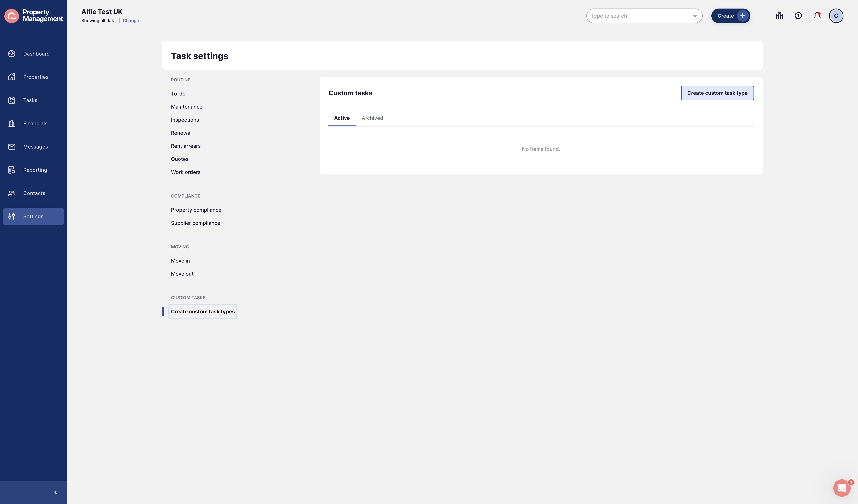Open the gift box icon in header
The width and height of the screenshot is (858, 504).
click(x=779, y=16)
